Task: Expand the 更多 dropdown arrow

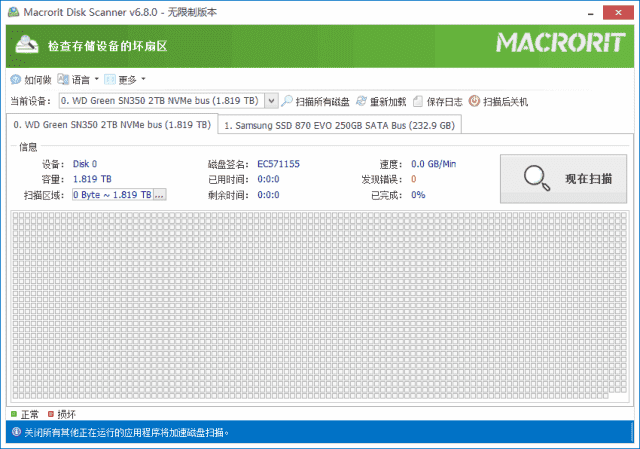Action: (143, 79)
